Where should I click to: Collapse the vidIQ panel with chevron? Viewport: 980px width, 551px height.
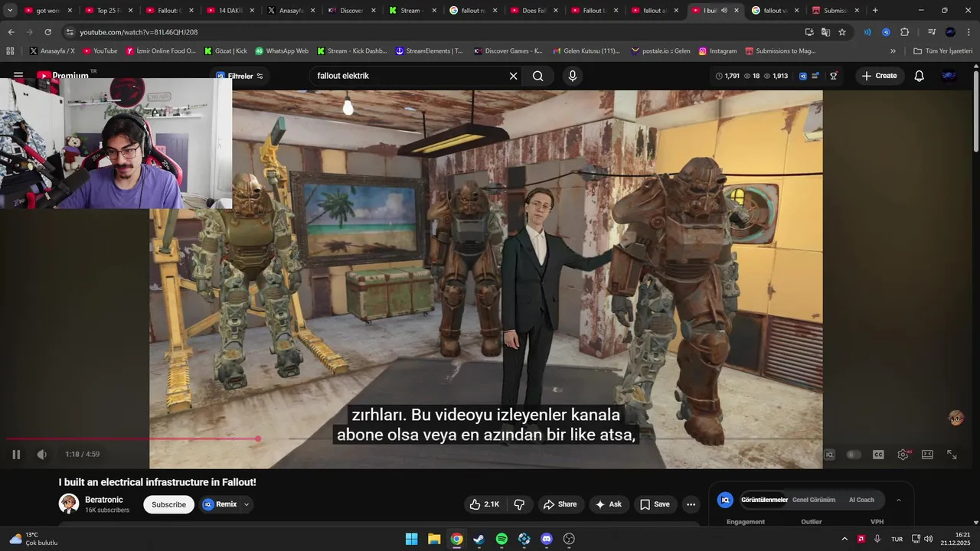[898, 500]
